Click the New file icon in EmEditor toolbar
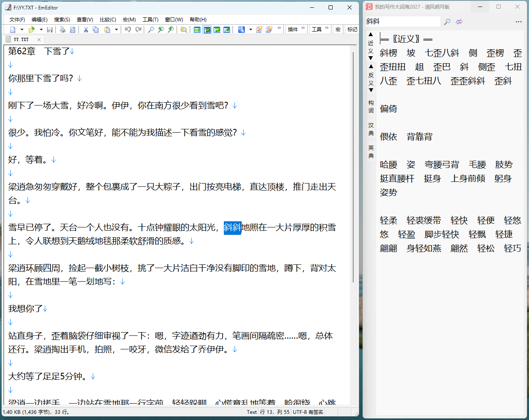Viewport: 529px width, 420px height. tap(13, 30)
